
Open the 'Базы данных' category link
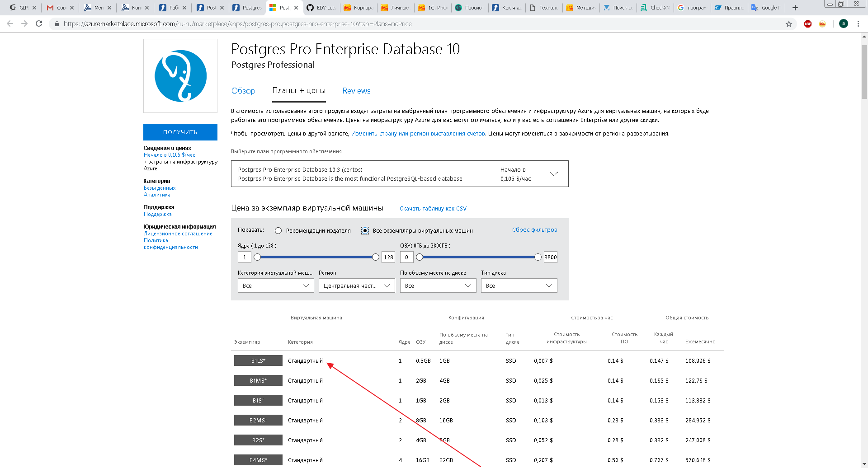click(x=160, y=188)
